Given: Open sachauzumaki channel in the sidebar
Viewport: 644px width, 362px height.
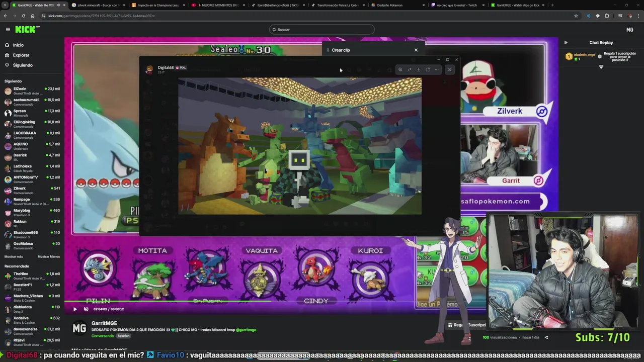Looking at the screenshot, I should [x=32, y=102].
